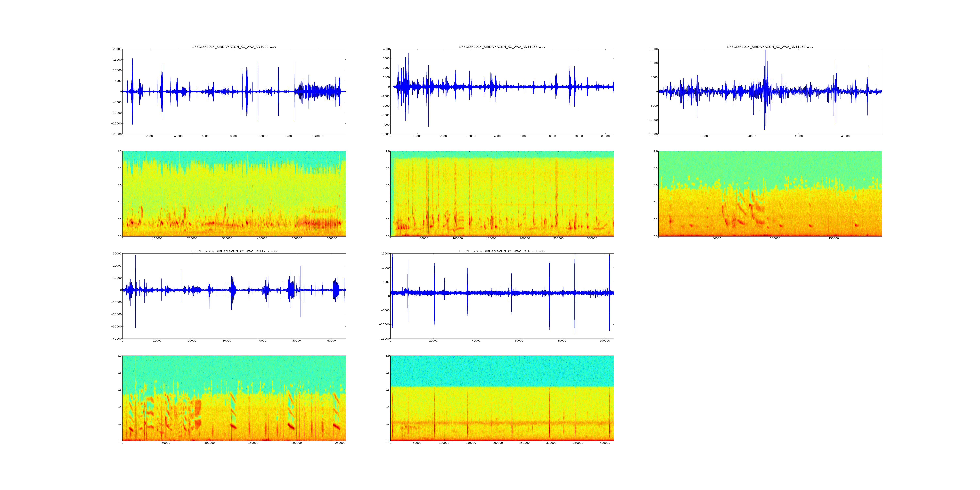This screenshot has height=490, width=980.
Task: Click the RN4929.wav plot title
Action: tap(234, 47)
